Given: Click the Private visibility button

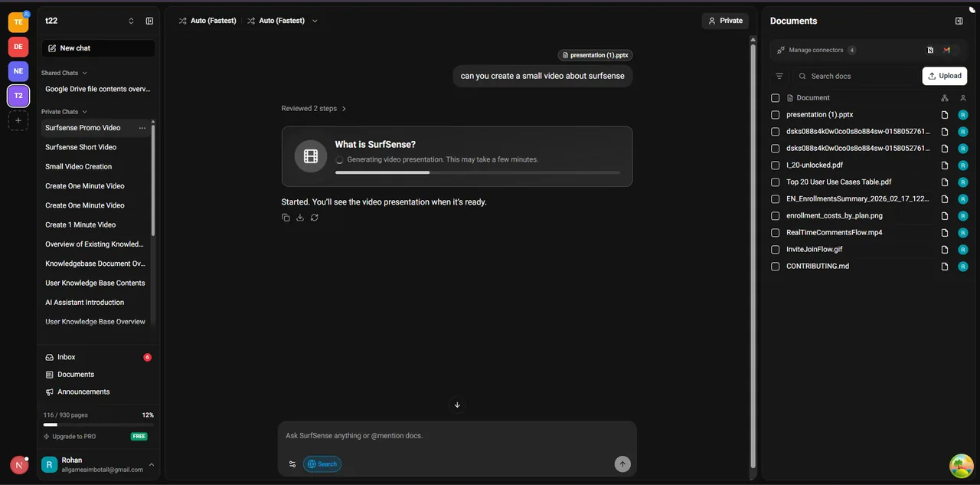Looking at the screenshot, I should coord(725,21).
